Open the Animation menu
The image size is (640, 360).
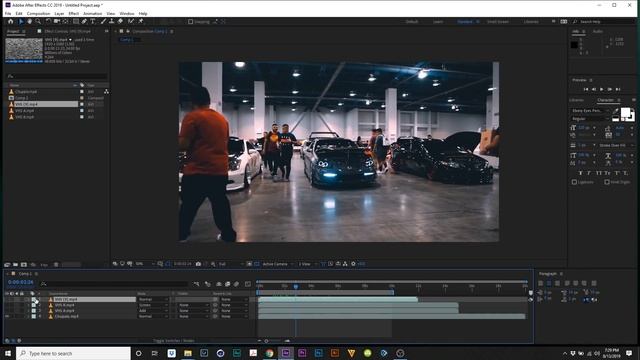point(93,13)
